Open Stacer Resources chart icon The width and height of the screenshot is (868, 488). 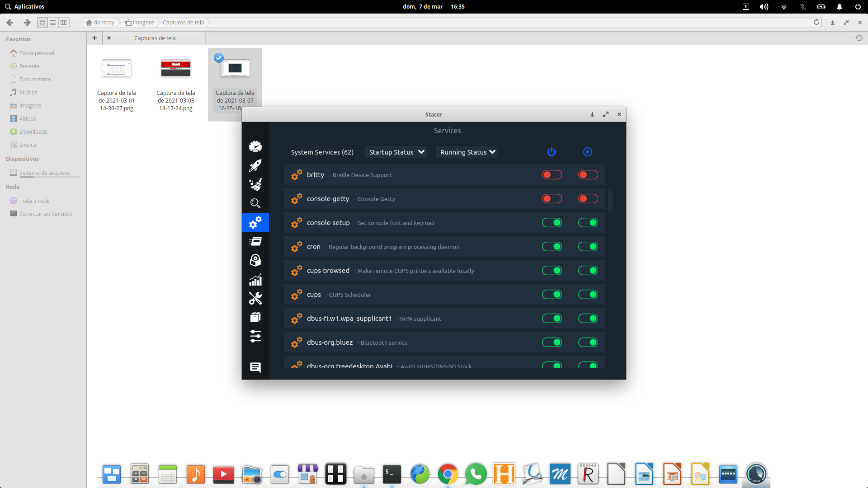tap(255, 280)
